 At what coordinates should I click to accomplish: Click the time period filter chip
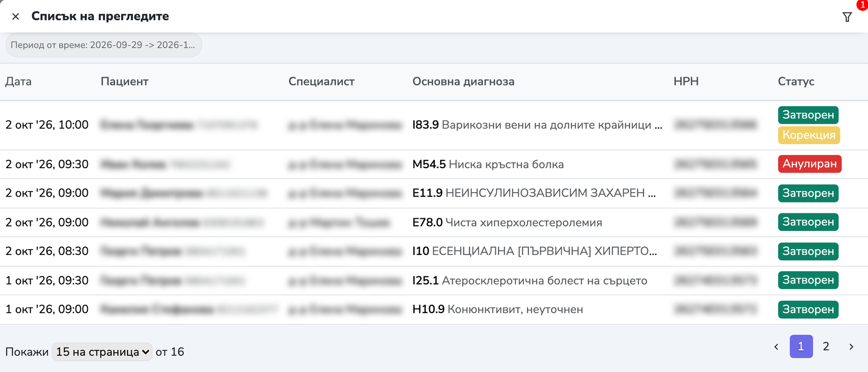[x=104, y=45]
